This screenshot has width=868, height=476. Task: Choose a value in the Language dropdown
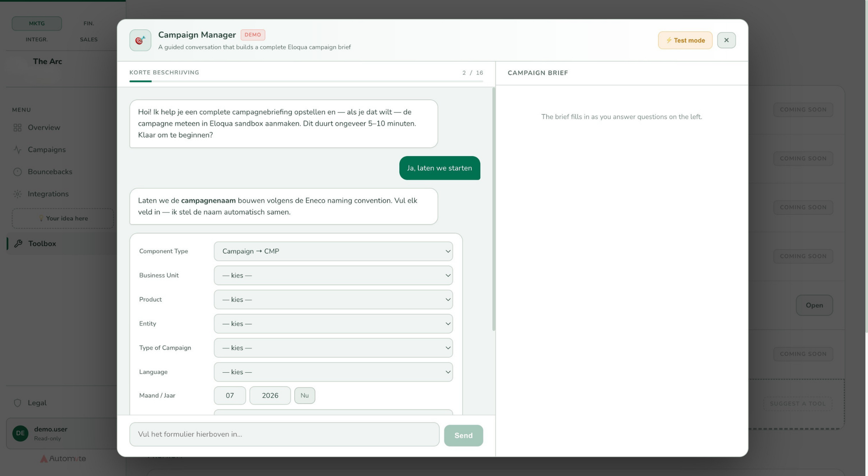click(x=333, y=372)
